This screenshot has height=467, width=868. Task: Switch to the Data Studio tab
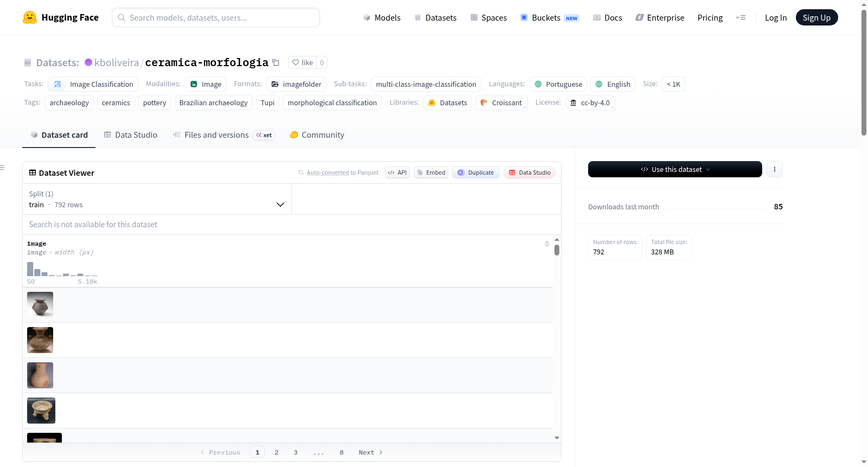tap(131, 135)
